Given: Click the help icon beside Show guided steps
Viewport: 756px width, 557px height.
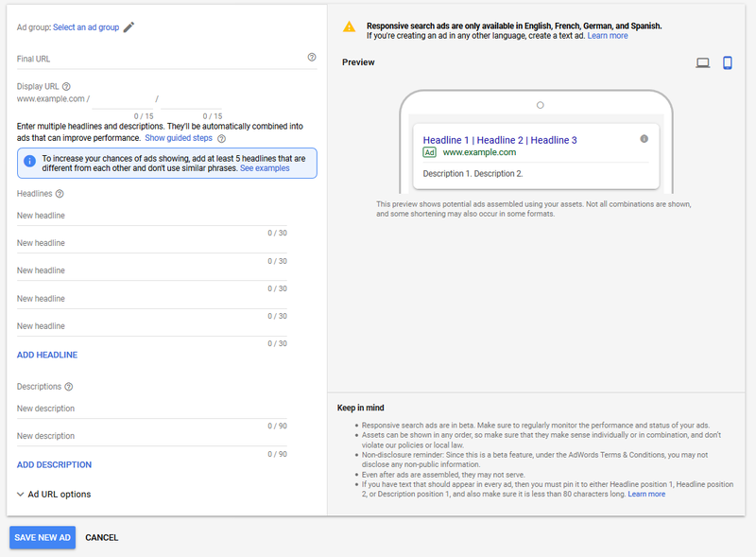Looking at the screenshot, I should 219,138.
